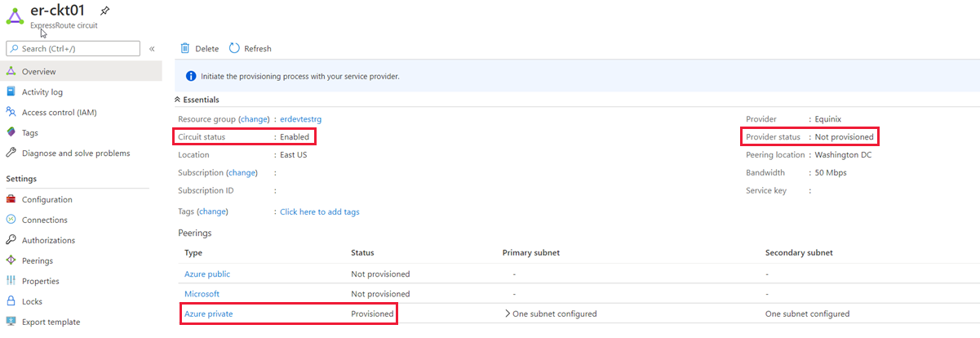This screenshot has width=980, height=338.
Task: Select the Overview menu item
Action: click(x=38, y=72)
